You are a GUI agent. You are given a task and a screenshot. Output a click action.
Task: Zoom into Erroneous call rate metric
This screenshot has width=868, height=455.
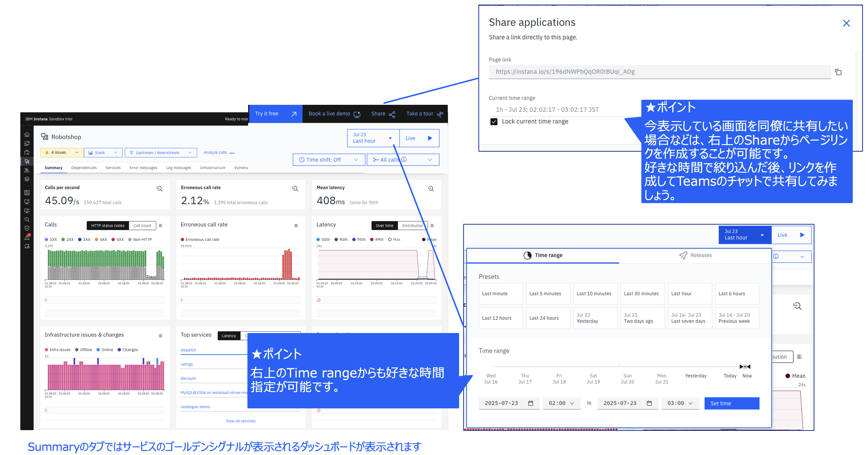295,189
